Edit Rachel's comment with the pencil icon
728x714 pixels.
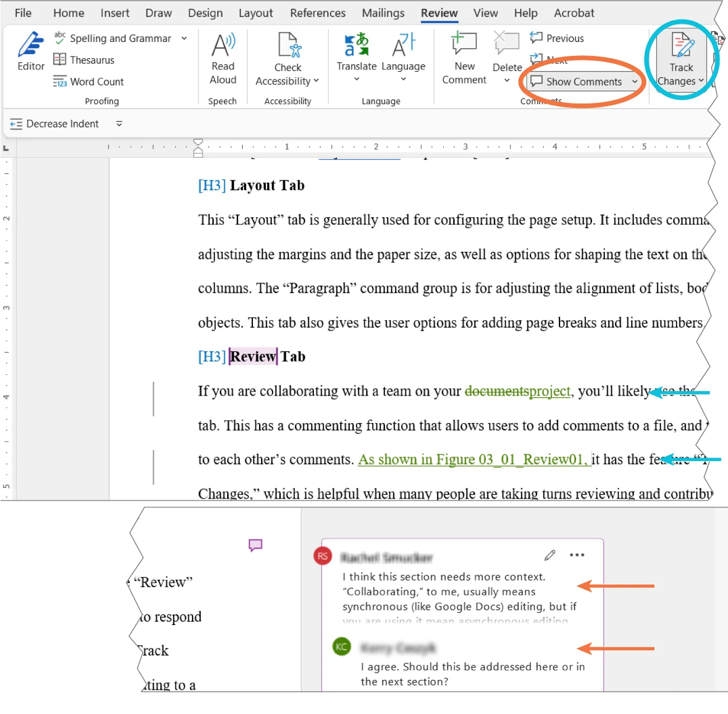click(x=549, y=555)
